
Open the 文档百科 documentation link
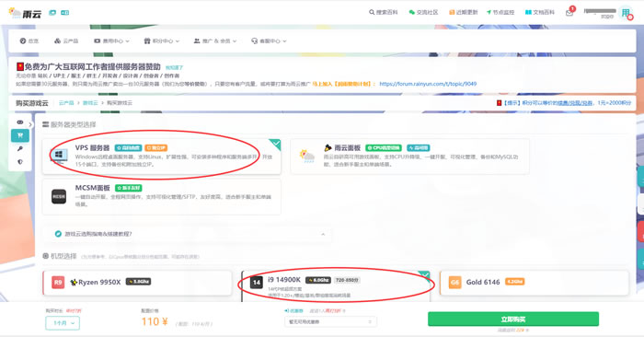(540, 12)
